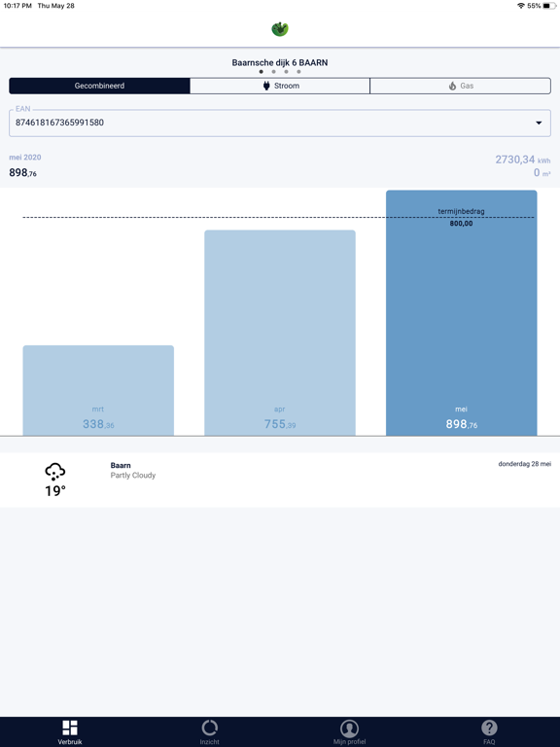Tap the fourth page indicator dot

click(298, 72)
